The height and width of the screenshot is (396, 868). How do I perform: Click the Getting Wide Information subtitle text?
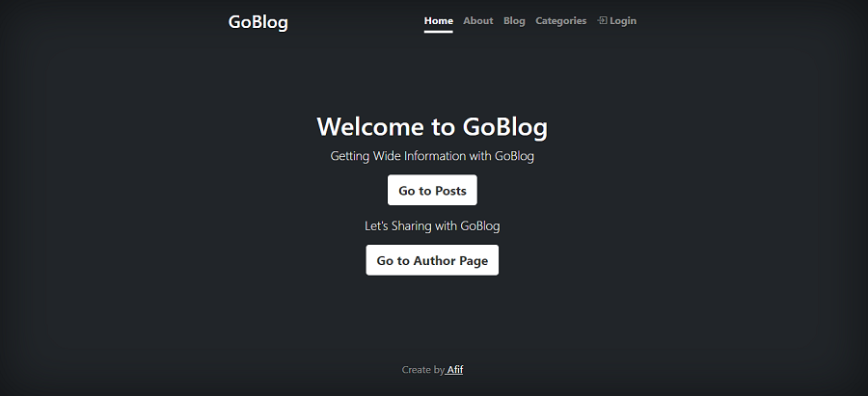[x=432, y=156]
